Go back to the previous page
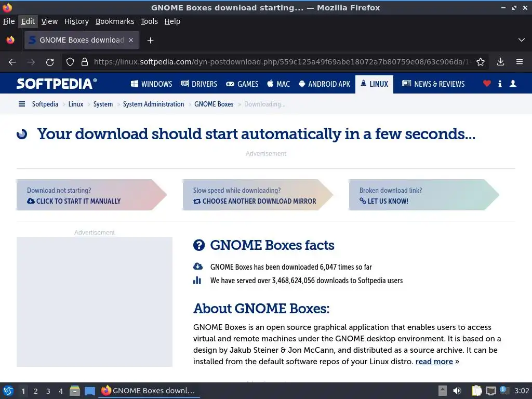This screenshot has width=532, height=399. coord(12,62)
